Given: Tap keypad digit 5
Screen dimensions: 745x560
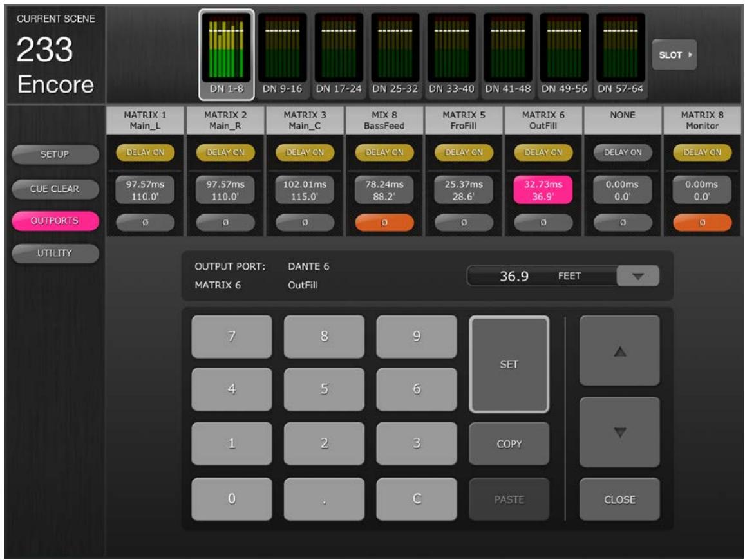Looking at the screenshot, I should pos(324,389).
